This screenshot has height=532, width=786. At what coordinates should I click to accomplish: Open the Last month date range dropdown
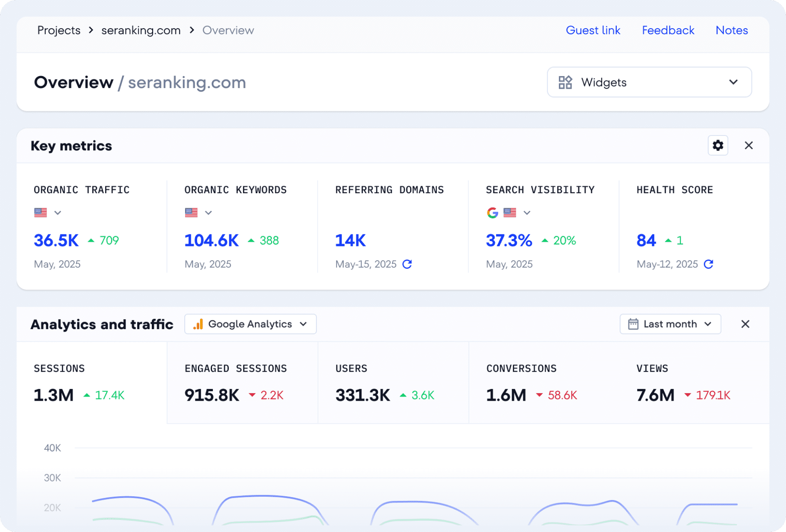670,324
